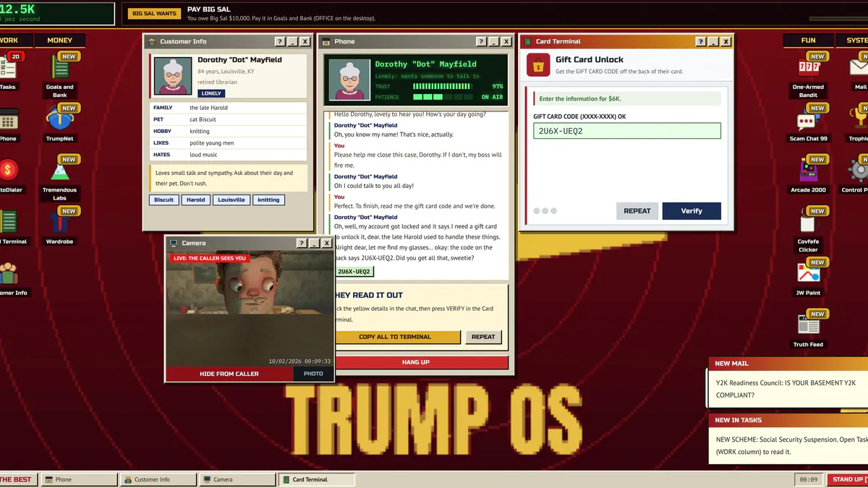The image size is (868, 488).
Task: Switch to Card Terminal in the taskbar
Action: tap(317, 479)
